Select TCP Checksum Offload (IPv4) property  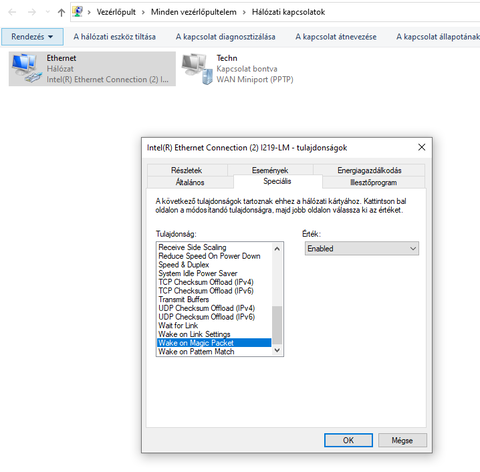pos(214,282)
